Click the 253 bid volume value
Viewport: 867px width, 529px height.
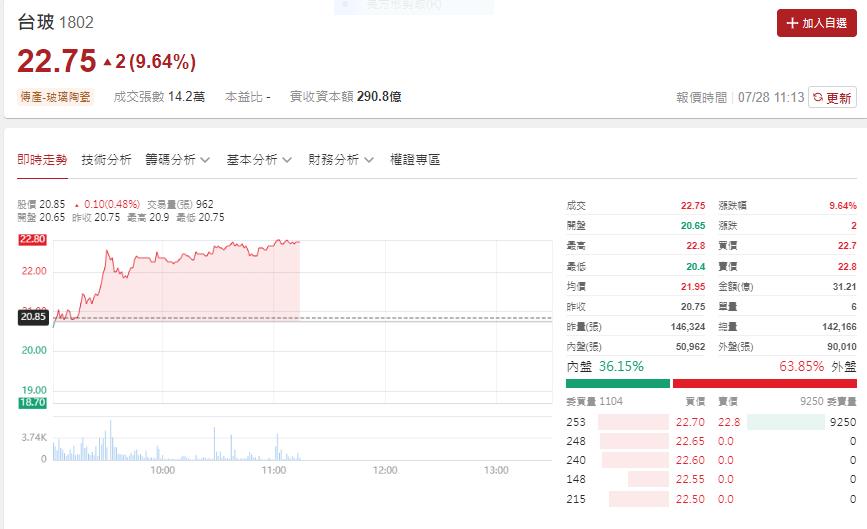click(576, 422)
